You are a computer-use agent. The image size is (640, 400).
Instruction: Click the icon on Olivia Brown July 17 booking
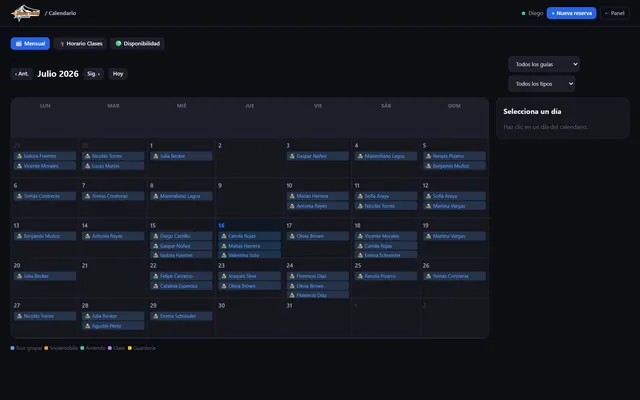click(292, 236)
